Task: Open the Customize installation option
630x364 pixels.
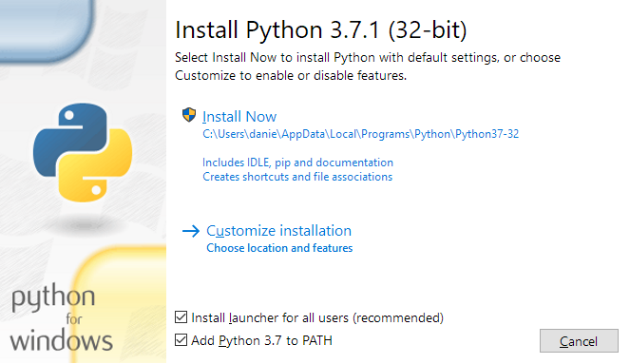Action: [278, 231]
